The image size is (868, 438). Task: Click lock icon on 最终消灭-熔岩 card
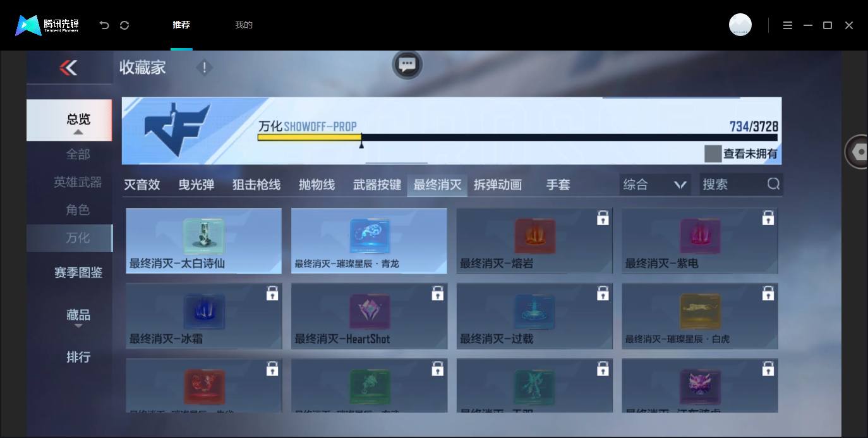click(x=603, y=218)
